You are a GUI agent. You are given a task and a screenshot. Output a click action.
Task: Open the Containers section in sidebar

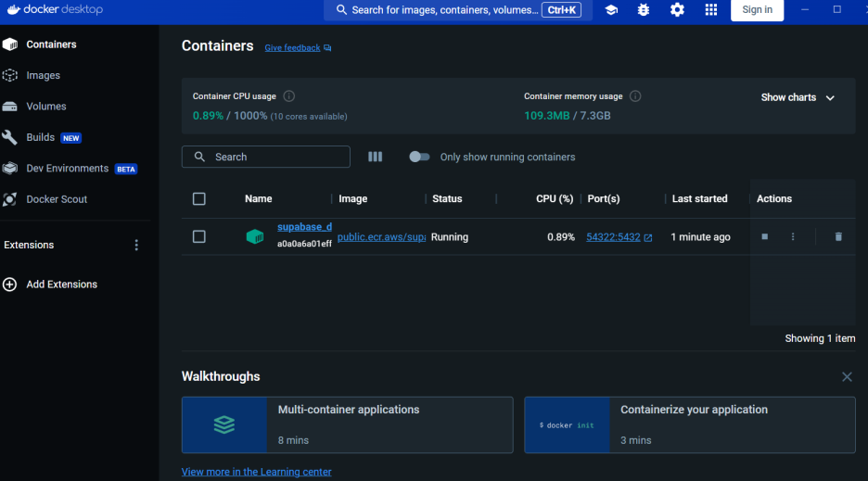point(52,44)
